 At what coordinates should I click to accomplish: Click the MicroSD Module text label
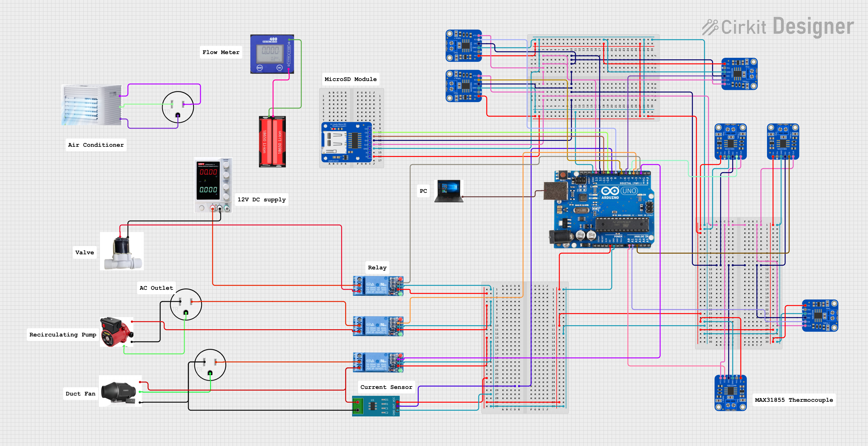pos(350,79)
